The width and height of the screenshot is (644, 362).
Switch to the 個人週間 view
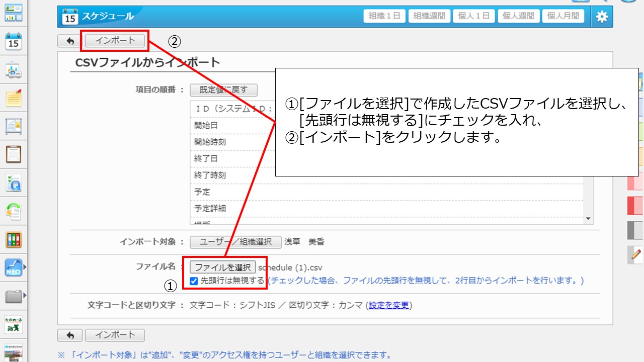(518, 16)
